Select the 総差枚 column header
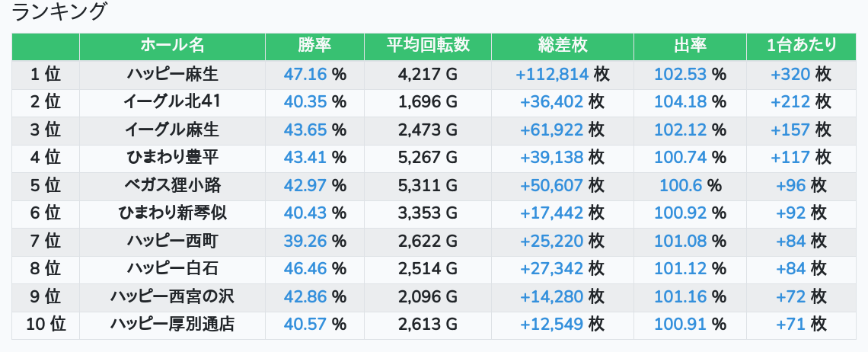Image resolution: width=868 pixels, height=352 pixels. 562,46
